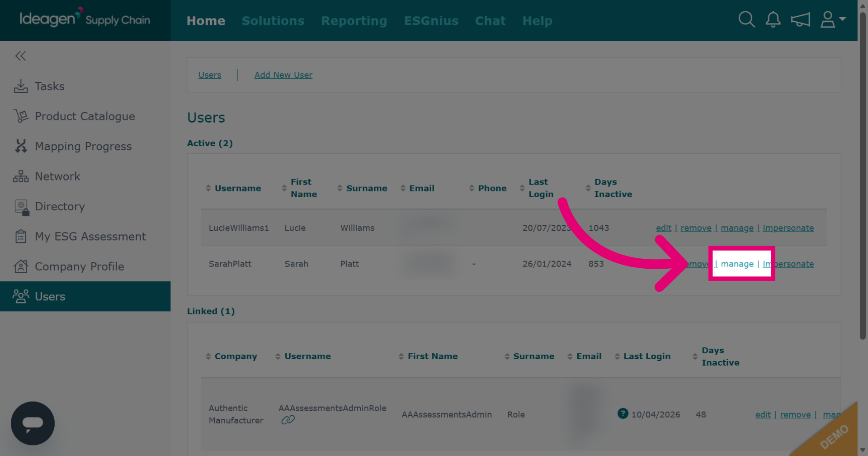Viewport: 868px width, 456px height.
Task: Sort active users by Surname
Action: click(x=362, y=188)
